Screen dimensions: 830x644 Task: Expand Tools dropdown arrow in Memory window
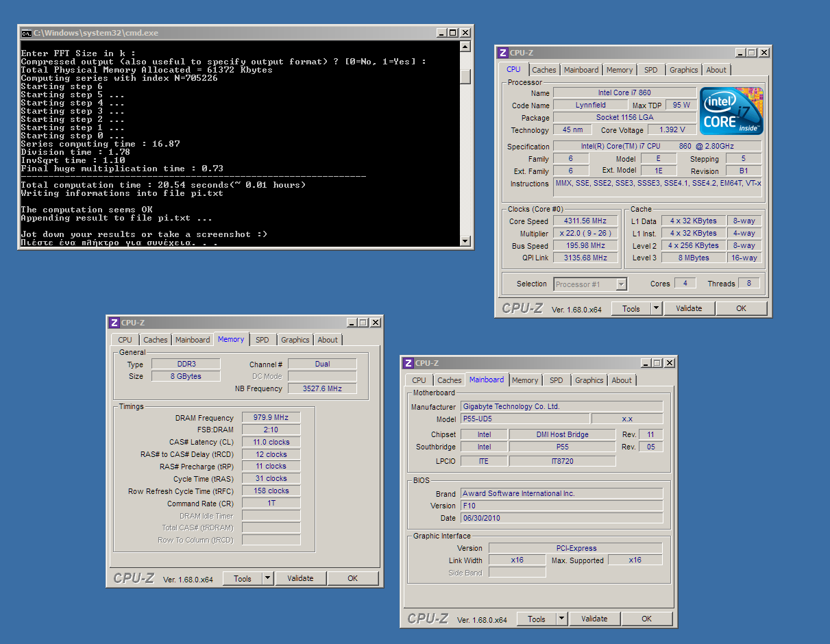(267, 578)
